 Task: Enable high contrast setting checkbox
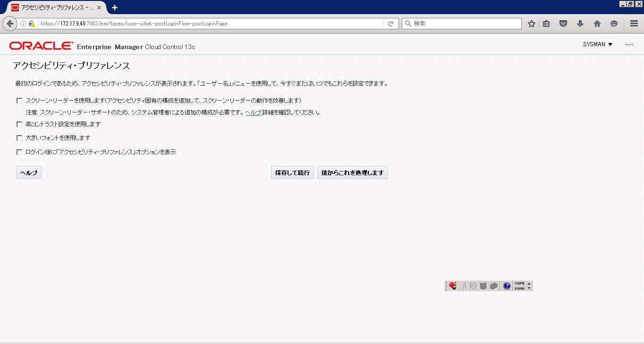(x=19, y=124)
